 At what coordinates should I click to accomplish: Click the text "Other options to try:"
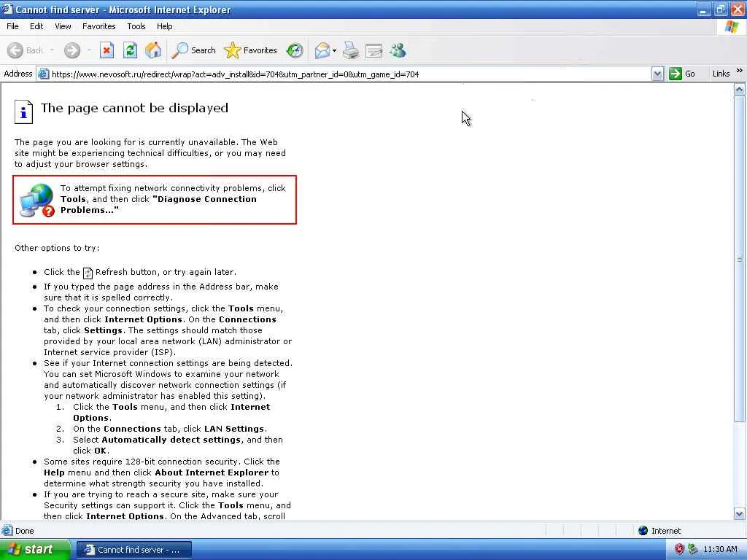57,248
